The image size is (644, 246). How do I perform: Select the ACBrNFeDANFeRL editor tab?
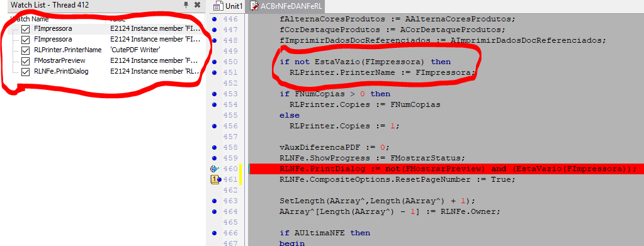click(286, 6)
